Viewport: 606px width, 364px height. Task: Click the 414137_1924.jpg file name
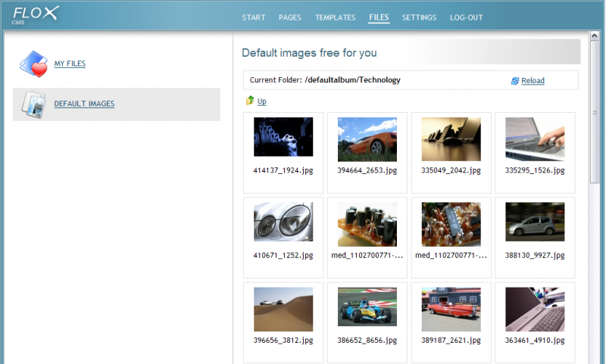pos(283,170)
